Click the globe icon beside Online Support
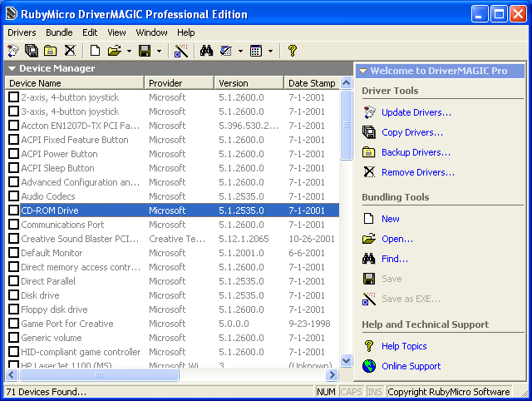The height and width of the screenshot is (401, 532). point(369,366)
